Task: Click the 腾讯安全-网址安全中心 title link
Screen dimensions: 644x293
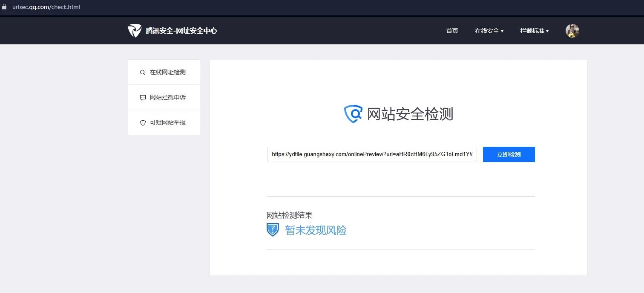Action: (181, 31)
